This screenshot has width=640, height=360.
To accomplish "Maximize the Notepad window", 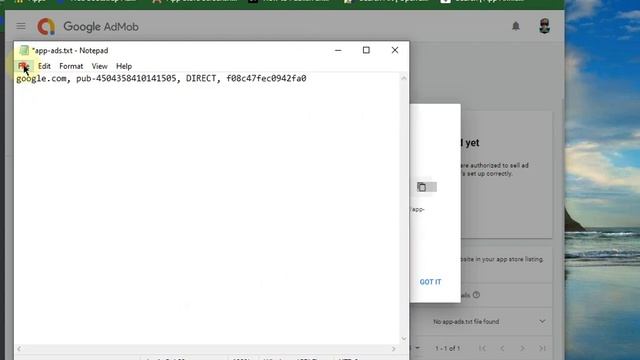I will click(x=366, y=50).
